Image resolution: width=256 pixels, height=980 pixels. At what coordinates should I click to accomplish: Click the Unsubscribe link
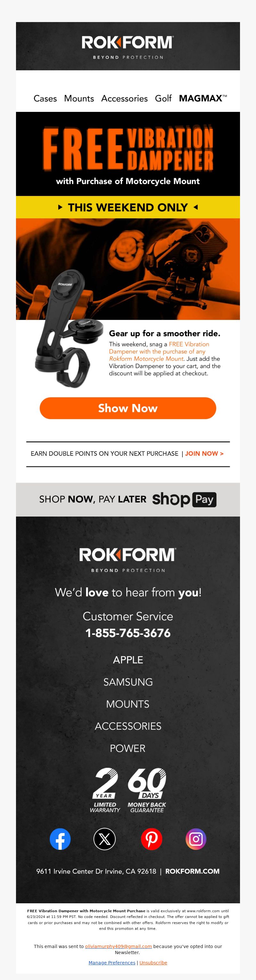(153, 962)
